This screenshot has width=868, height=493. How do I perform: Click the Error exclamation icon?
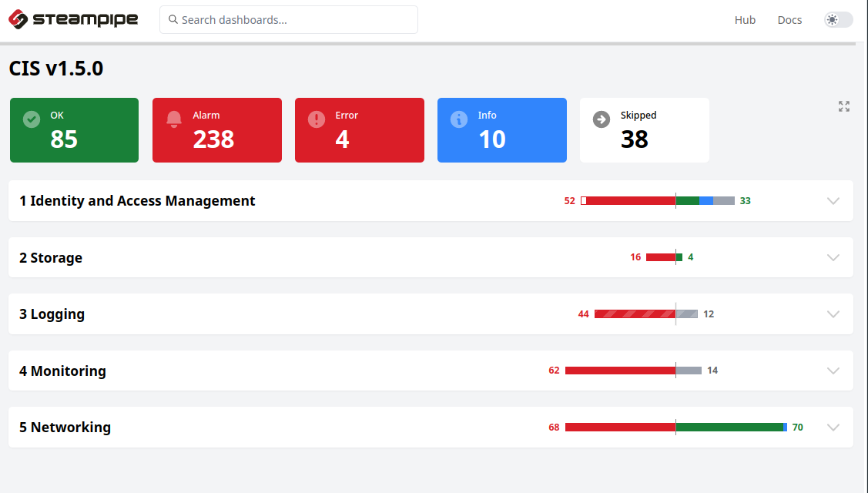pyautogui.click(x=316, y=119)
